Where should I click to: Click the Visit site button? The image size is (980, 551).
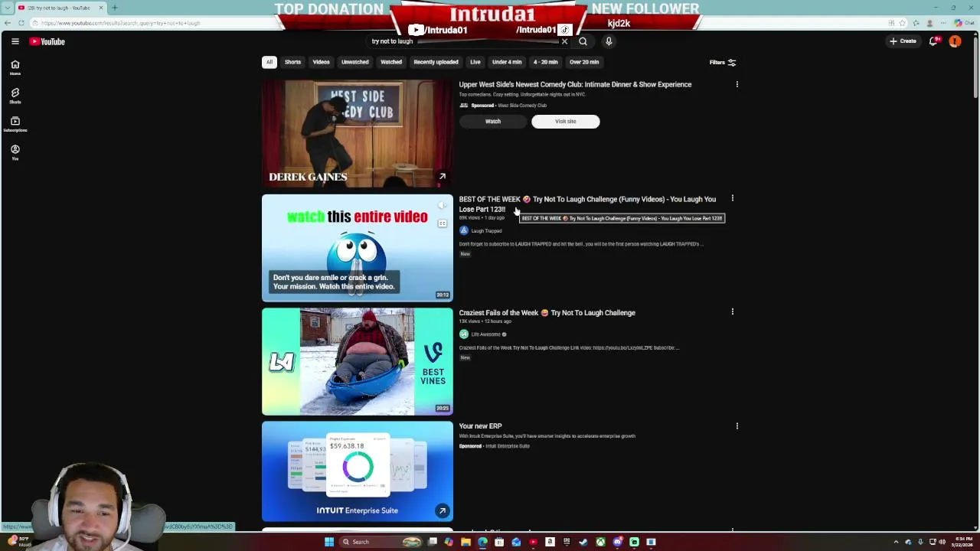tap(566, 121)
